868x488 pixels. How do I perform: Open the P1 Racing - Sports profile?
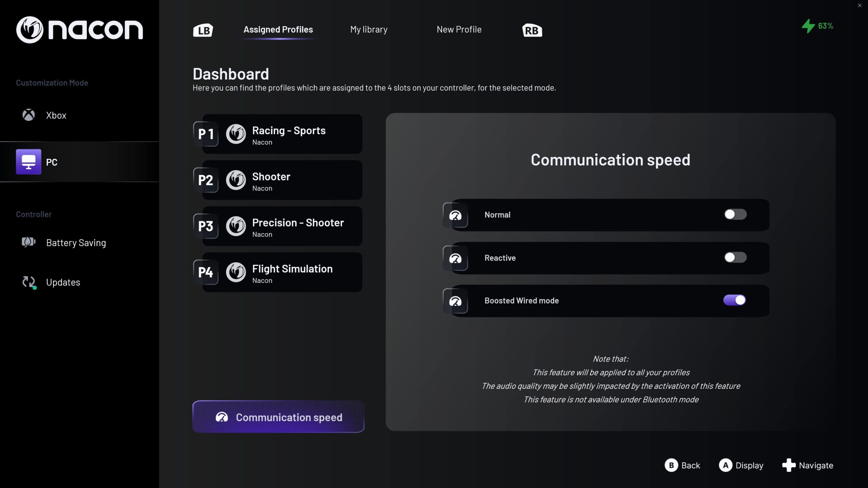(281, 134)
